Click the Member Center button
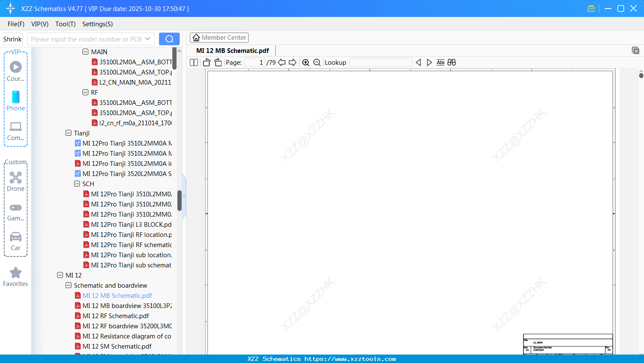This screenshot has height=363, width=644. coord(219,37)
